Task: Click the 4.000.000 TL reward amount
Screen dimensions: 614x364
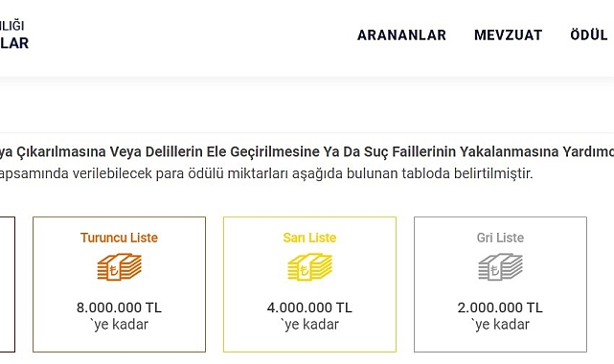Action: [x=309, y=307]
